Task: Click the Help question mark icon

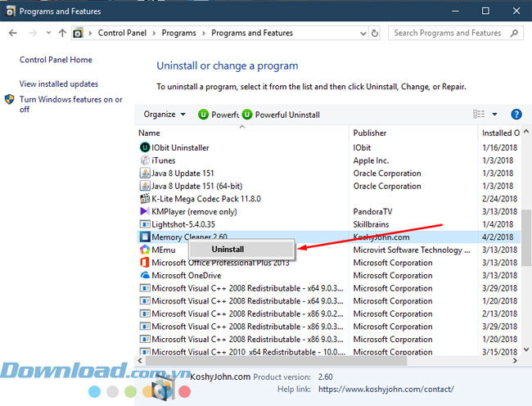Action: tap(516, 115)
